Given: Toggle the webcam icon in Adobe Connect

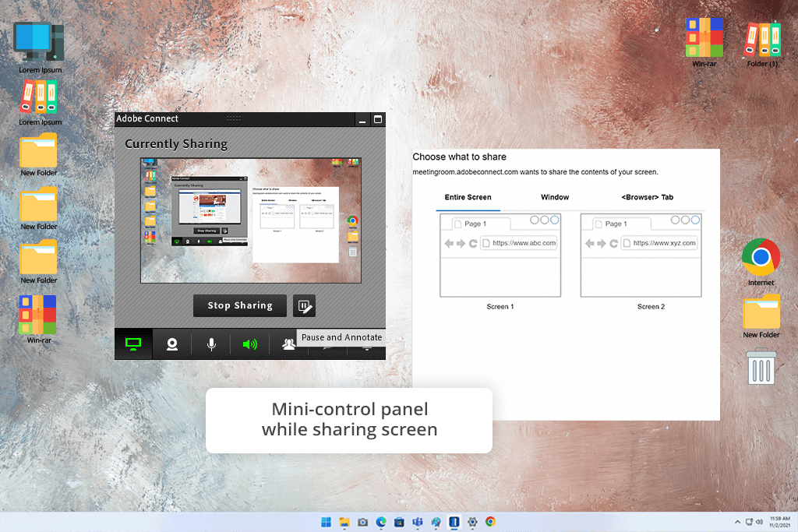Looking at the screenshot, I should pos(172,344).
